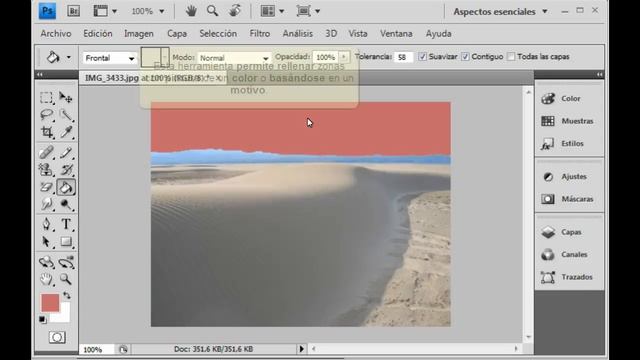Collapse the toolbox using double-arrow
This screenshot has height=360, width=640.
(40, 74)
